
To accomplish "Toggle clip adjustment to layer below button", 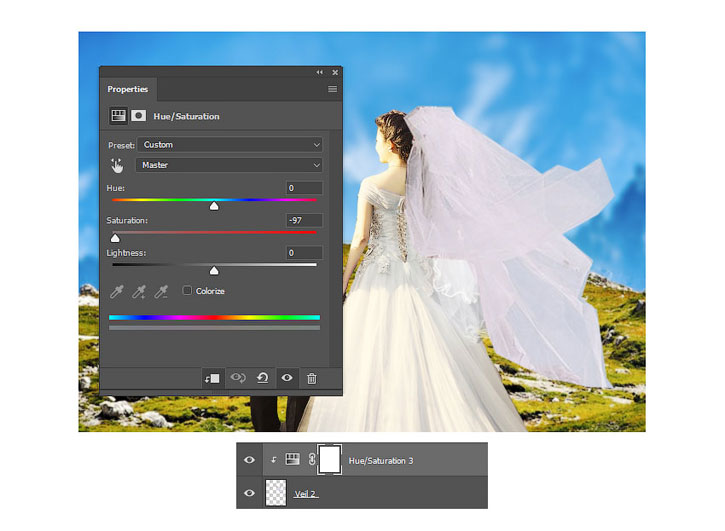I will pyautogui.click(x=213, y=378).
